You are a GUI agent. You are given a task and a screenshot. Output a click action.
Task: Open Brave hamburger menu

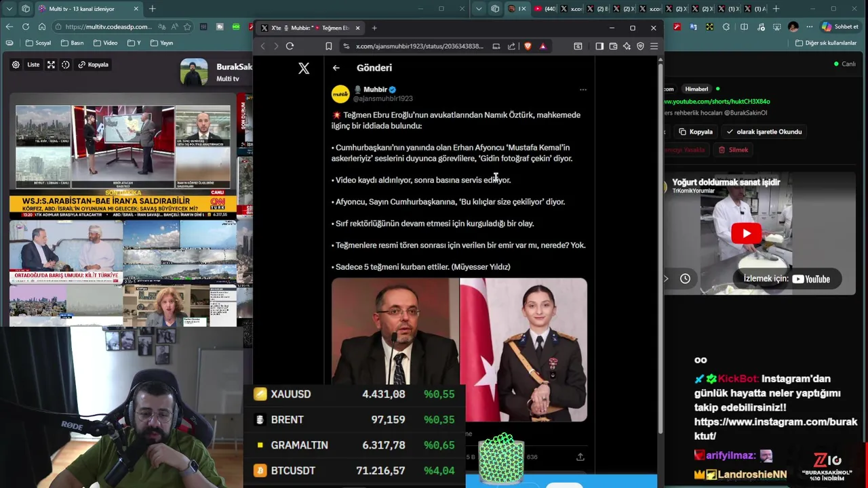pyautogui.click(x=654, y=46)
